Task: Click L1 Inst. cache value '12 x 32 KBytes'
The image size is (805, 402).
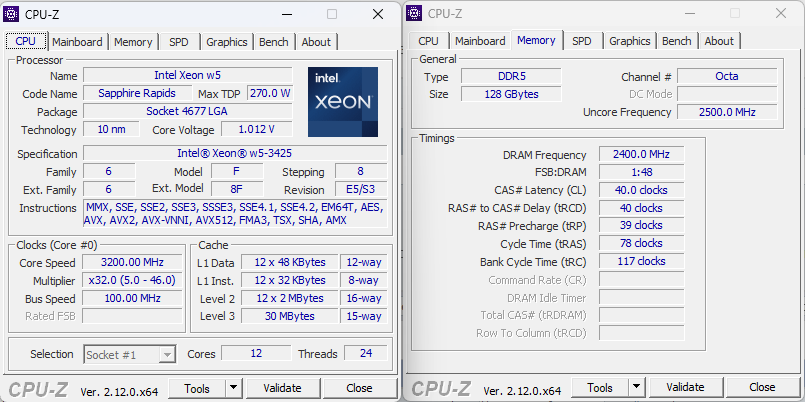Action: [290, 280]
